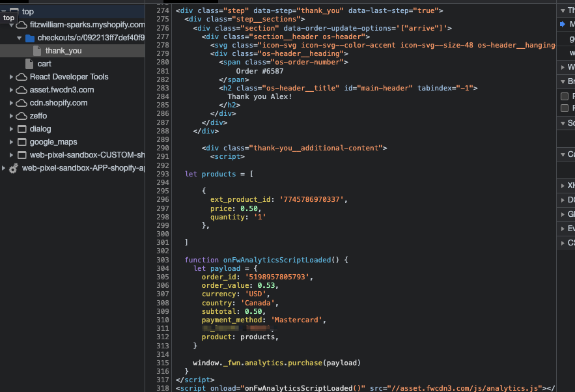The width and height of the screenshot is (575, 392).
Task: Tick the second checkbox under Breakpoints
Action: click(565, 108)
